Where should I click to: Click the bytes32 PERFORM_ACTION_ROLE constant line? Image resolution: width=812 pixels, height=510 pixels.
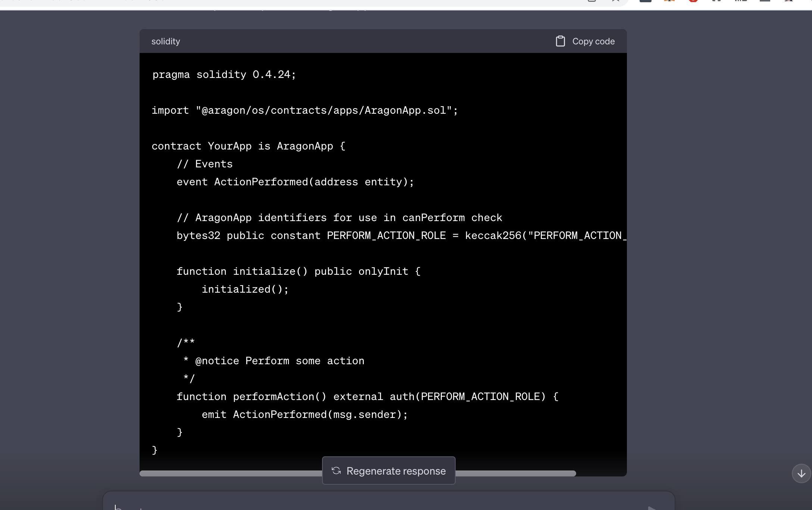coord(402,236)
